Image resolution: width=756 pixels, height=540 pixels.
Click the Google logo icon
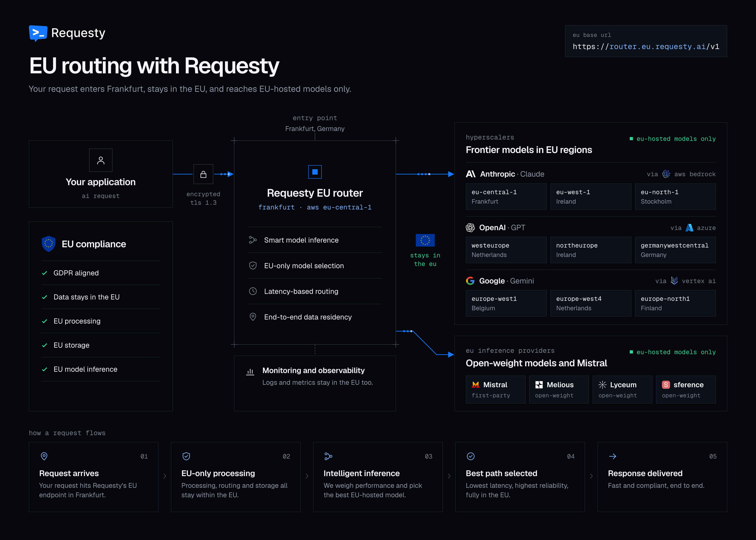coord(470,281)
